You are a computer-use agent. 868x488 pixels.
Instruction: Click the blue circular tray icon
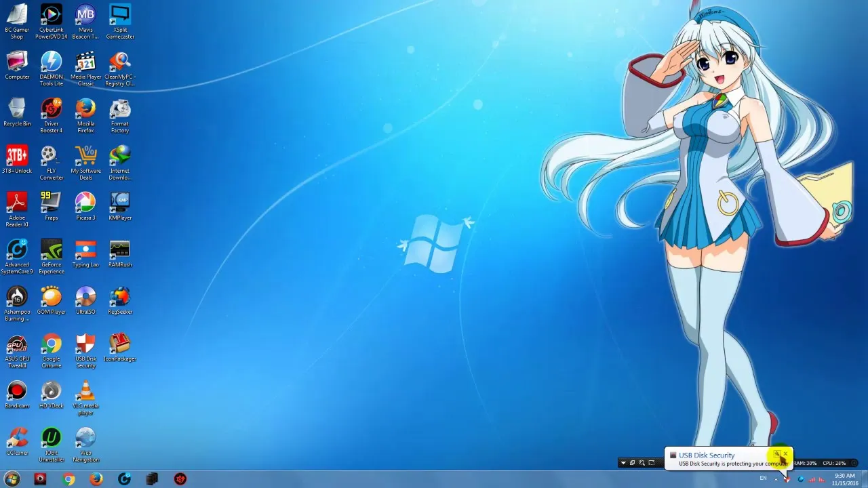[801, 479]
